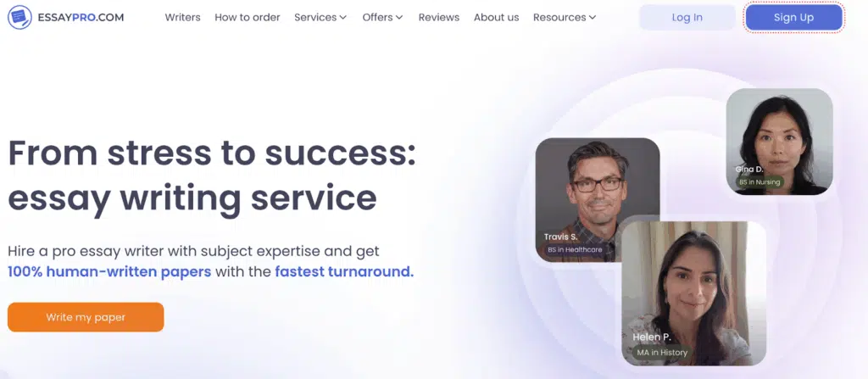Click the fastest turnaround highlighted text

pos(344,272)
